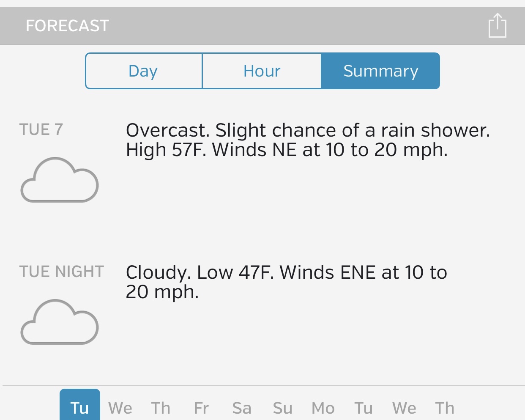Click the cloud icon under TUE 7
Screen dimensions: 525x420
[x=60, y=180]
